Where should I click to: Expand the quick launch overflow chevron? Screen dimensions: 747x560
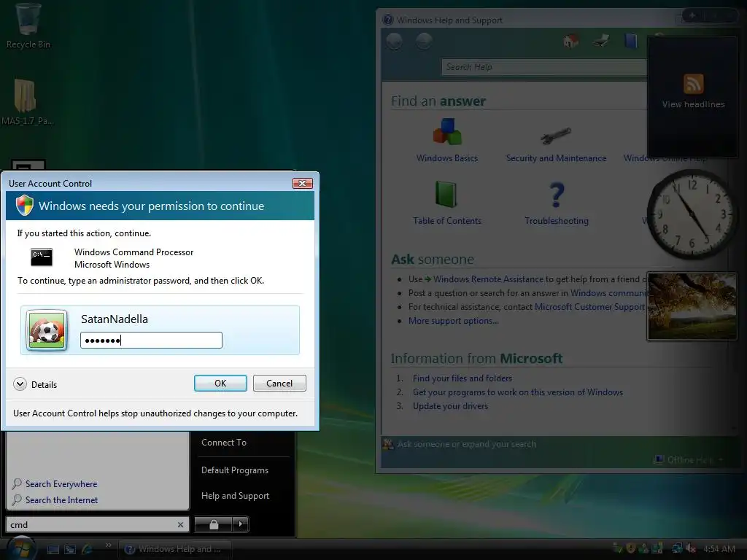108,545
